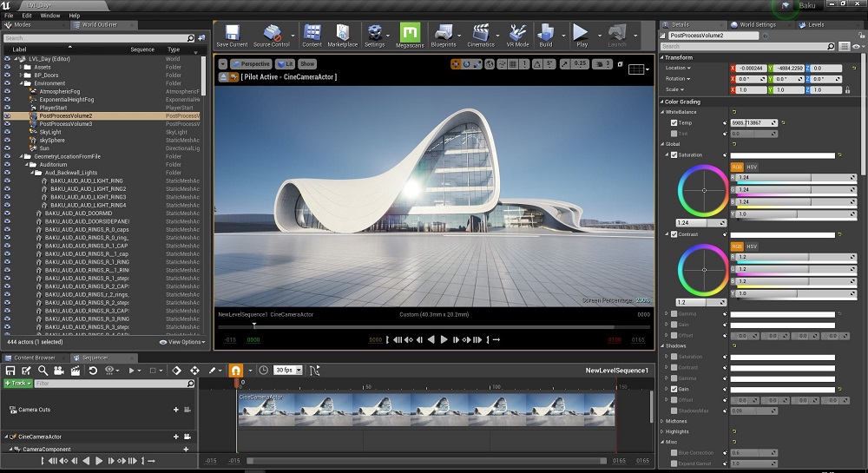Toggle visibility eye of PostProcessVolume2

(x=7, y=115)
